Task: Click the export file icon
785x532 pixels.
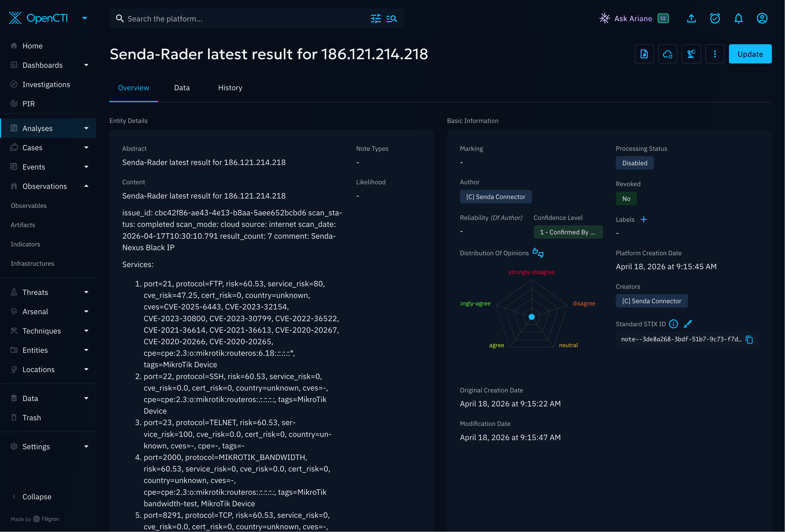Action: pyautogui.click(x=644, y=54)
